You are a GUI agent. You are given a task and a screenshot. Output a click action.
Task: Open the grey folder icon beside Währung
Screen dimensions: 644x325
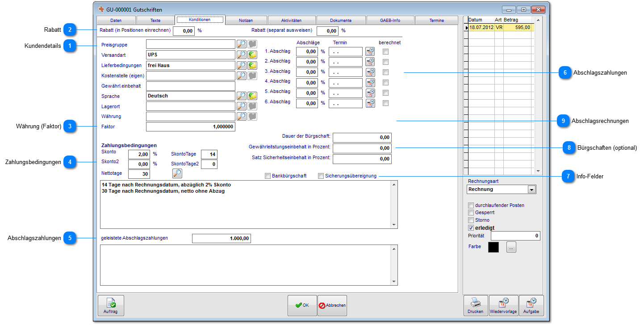coord(253,116)
